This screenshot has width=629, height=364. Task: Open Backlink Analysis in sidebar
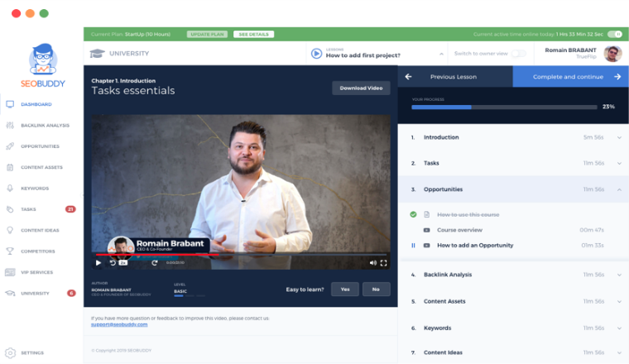point(45,126)
